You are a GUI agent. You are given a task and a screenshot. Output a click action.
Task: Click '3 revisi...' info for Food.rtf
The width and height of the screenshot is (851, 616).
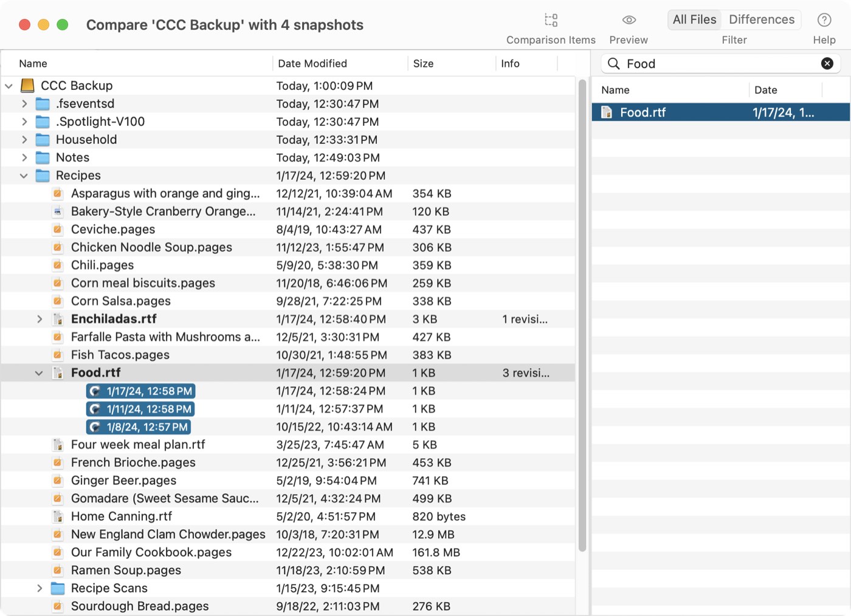point(526,373)
